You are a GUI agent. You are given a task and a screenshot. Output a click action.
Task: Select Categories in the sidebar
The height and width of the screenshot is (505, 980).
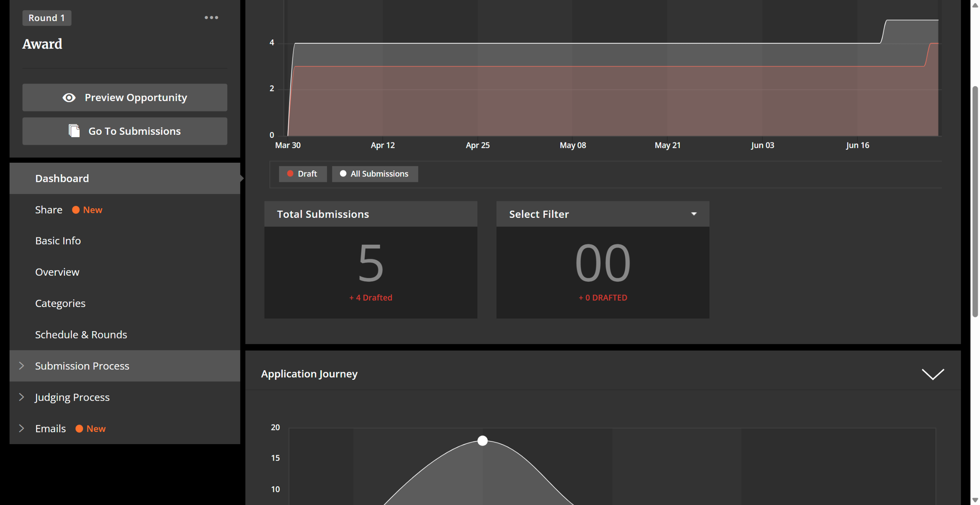tap(60, 303)
